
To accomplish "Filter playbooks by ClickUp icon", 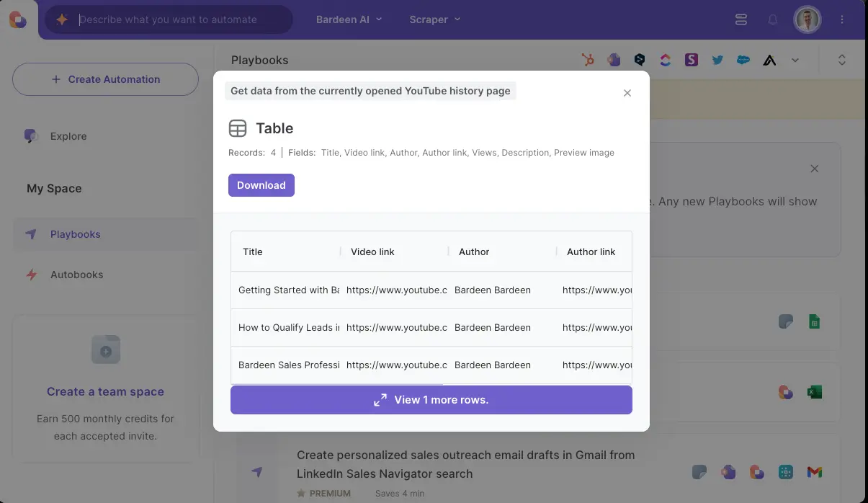I will [x=666, y=61].
